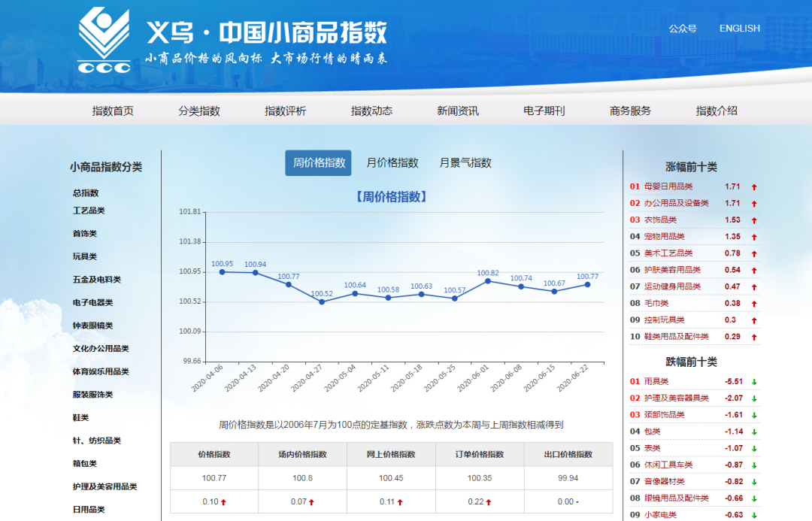Open 护肤美容用品类 in gainers list
The width and height of the screenshot is (812, 521).
click(672, 270)
